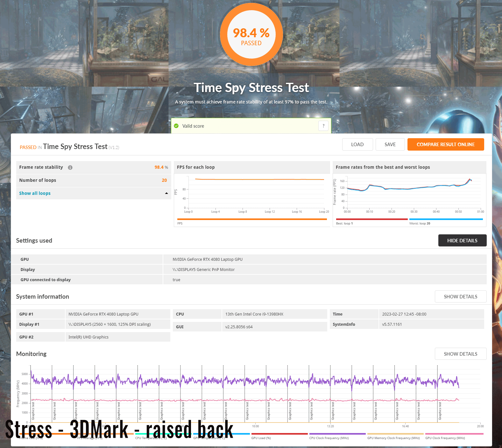Viewport: 502px width, 448px height.
Task: Open the question mark help for Valid score
Action: (x=323, y=126)
